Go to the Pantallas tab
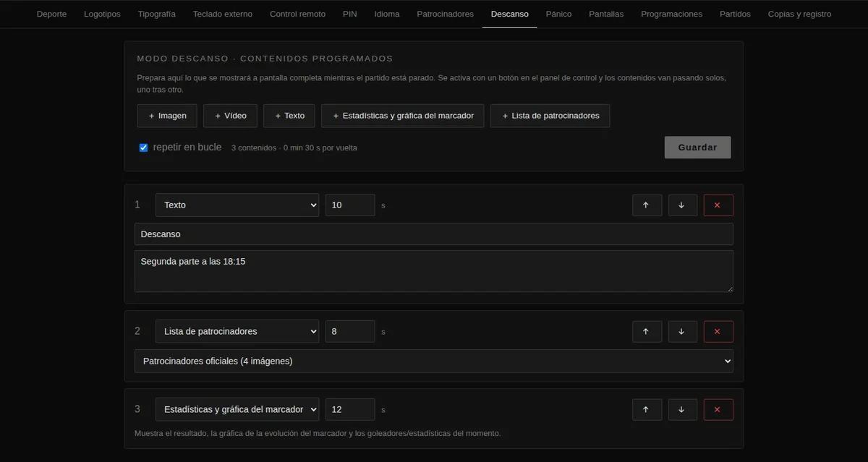The image size is (868, 462). (x=606, y=14)
